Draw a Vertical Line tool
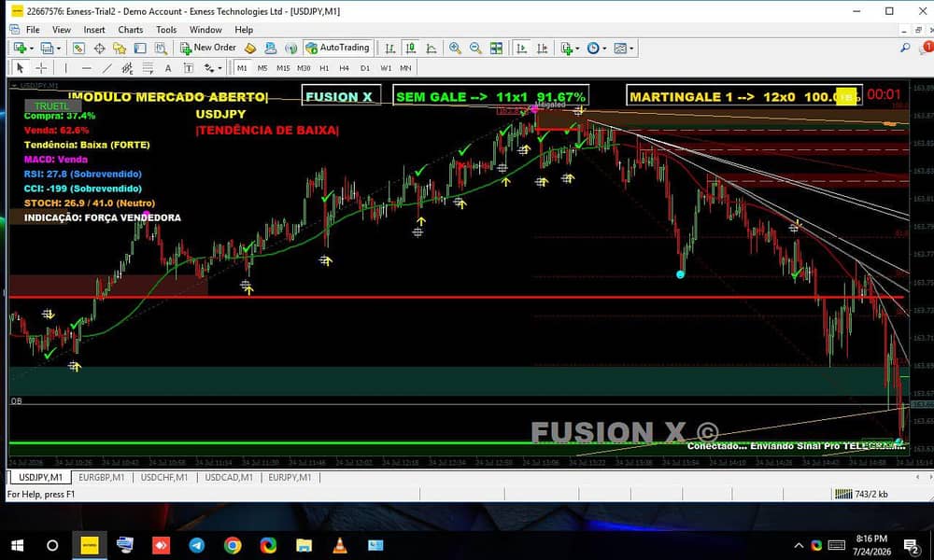 [65, 68]
